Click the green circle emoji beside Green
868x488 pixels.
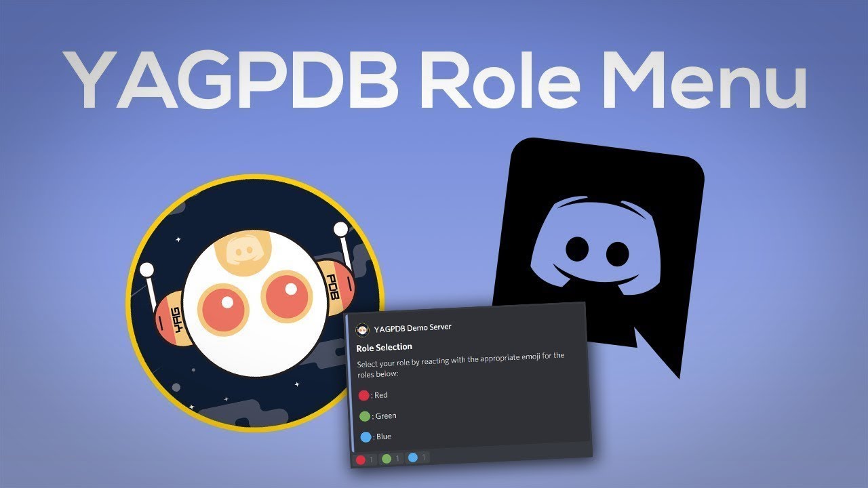tap(364, 416)
